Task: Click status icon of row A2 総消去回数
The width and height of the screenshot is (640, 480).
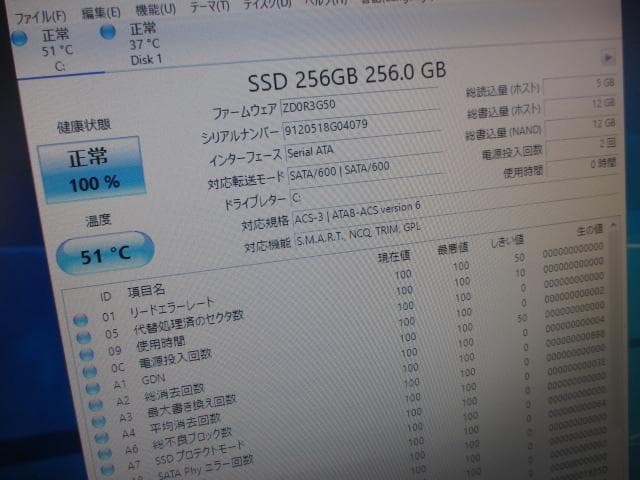Action: (96, 404)
